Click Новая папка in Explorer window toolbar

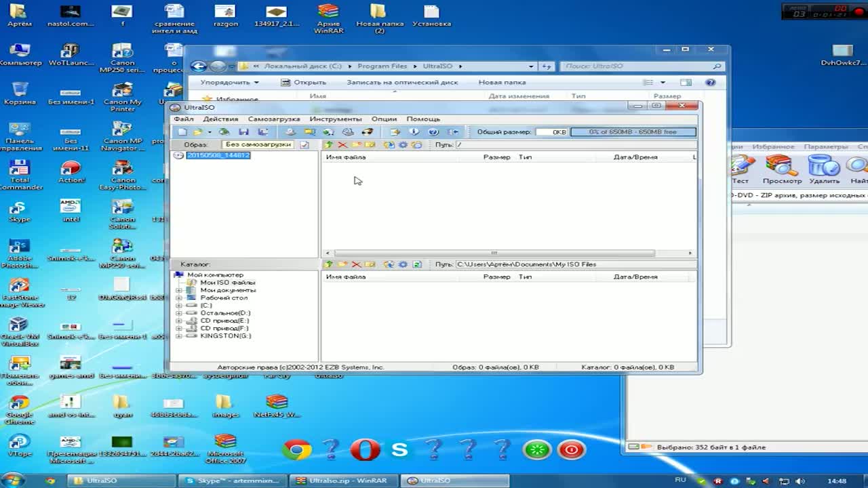click(502, 82)
